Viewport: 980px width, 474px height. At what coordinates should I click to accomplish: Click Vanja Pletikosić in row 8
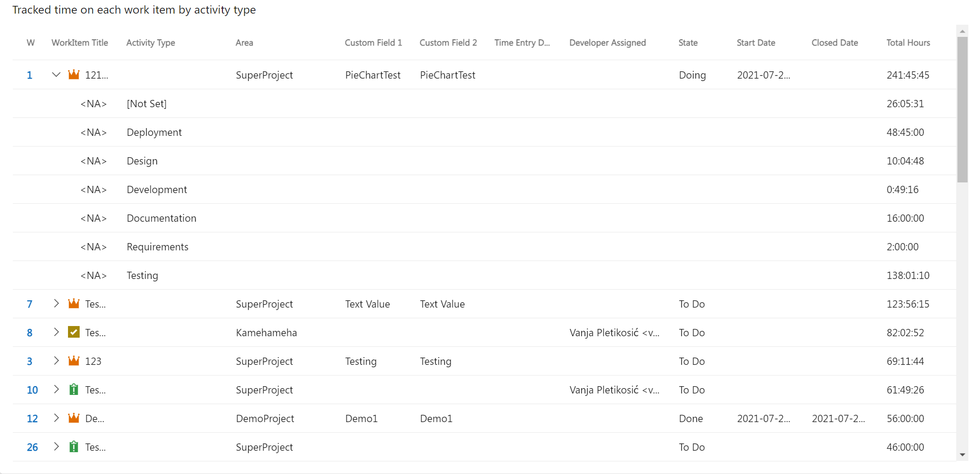click(614, 333)
